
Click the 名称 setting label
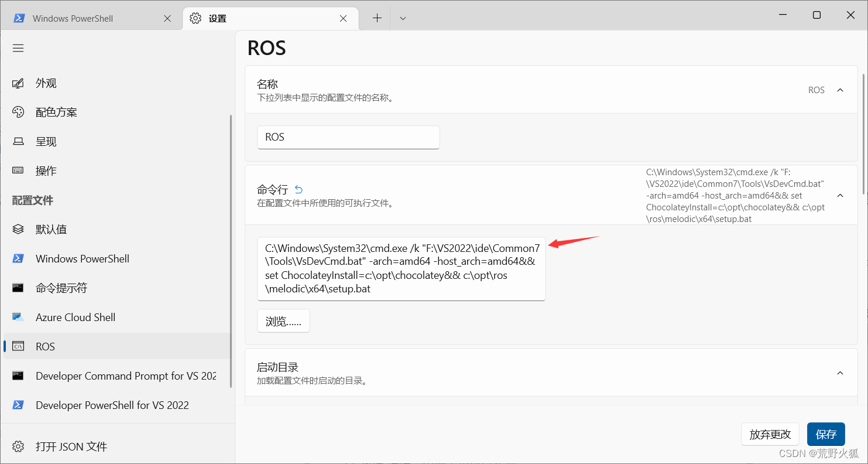267,84
